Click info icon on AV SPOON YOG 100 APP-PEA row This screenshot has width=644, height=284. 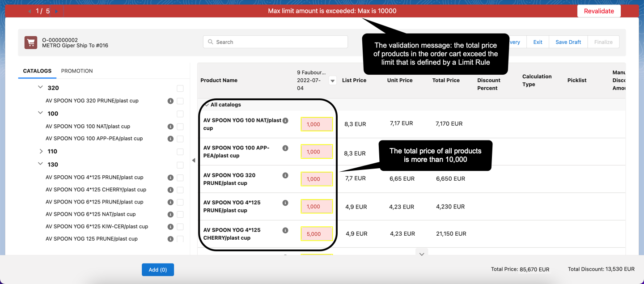coord(285,148)
